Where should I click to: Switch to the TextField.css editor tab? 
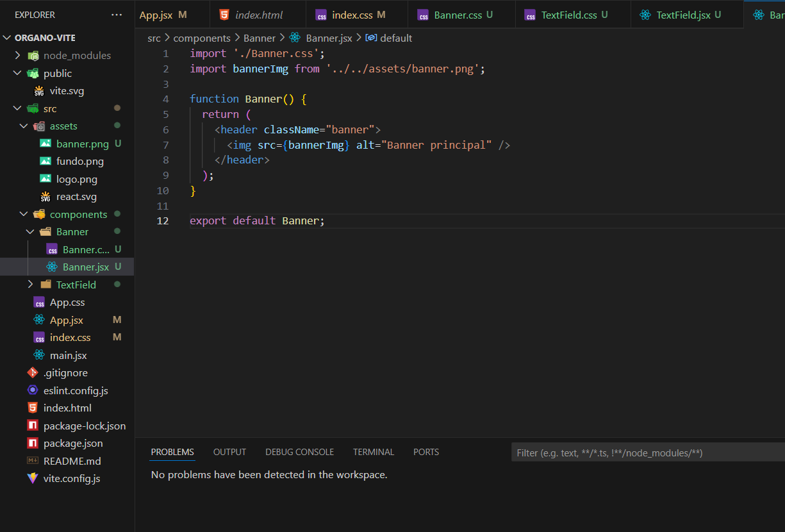(x=573, y=15)
